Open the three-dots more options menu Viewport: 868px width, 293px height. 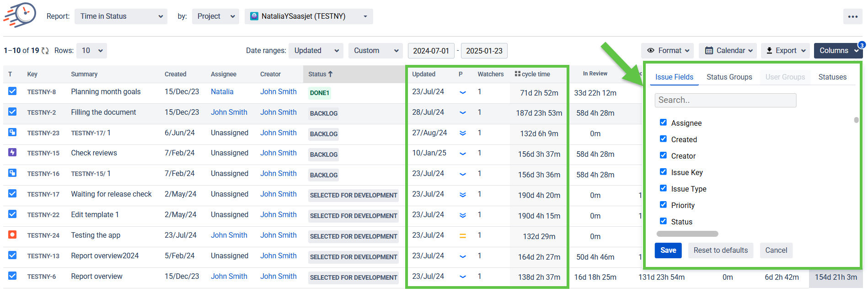click(852, 16)
